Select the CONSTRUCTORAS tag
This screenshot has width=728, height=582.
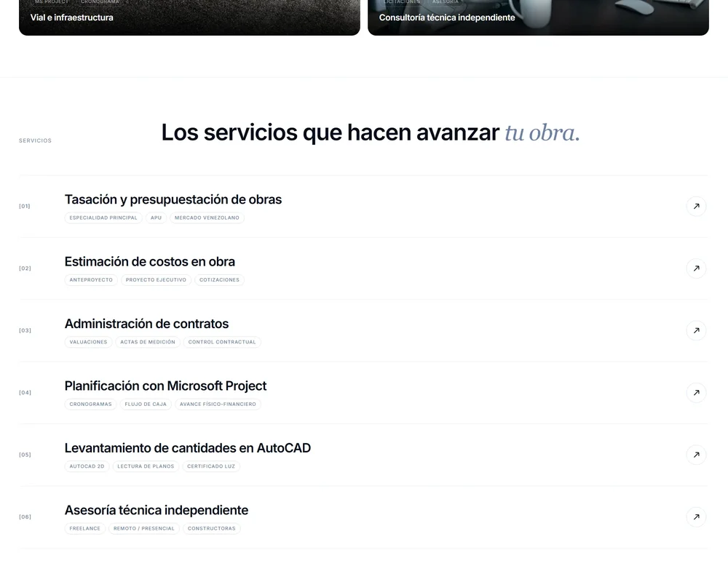click(x=212, y=529)
